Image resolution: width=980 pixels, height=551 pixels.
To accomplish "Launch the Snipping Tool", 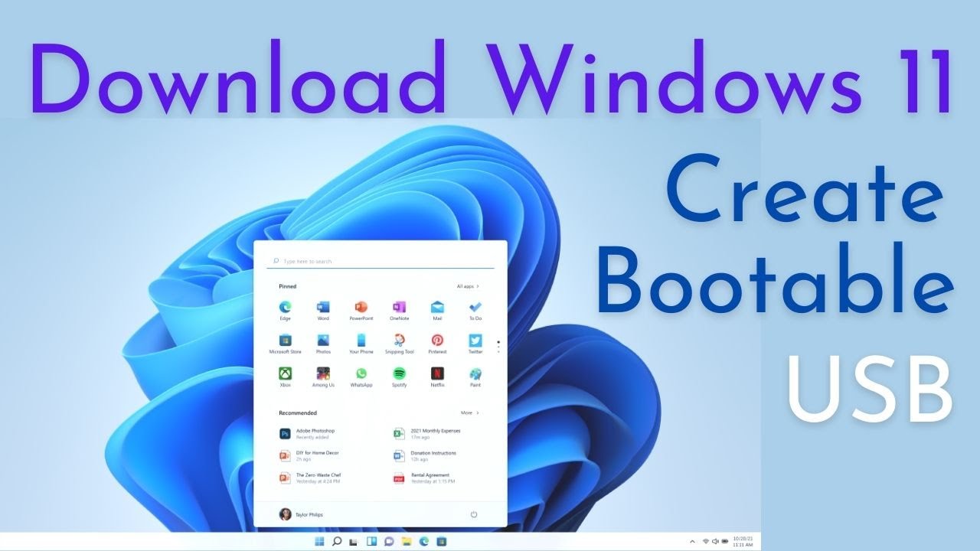I will coord(399,344).
